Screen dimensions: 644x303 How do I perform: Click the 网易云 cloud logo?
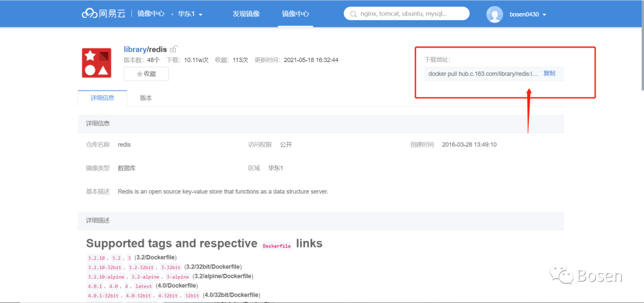(x=104, y=14)
